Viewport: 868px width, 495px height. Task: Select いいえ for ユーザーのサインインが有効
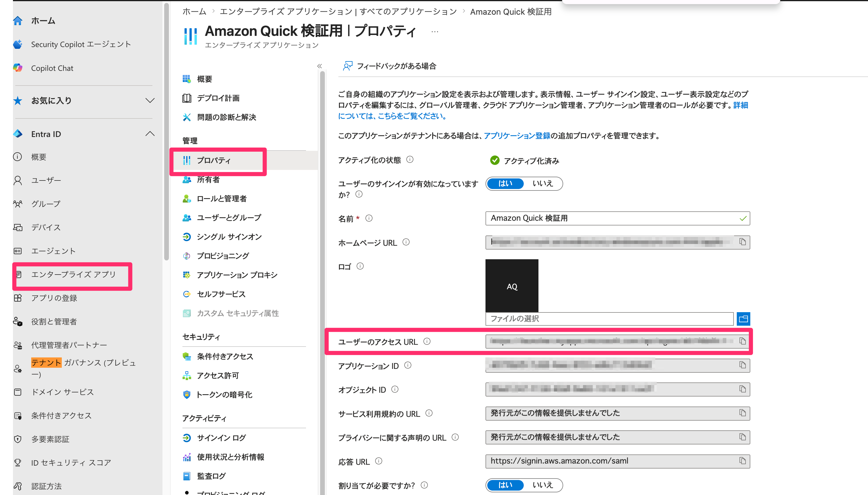click(x=543, y=184)
